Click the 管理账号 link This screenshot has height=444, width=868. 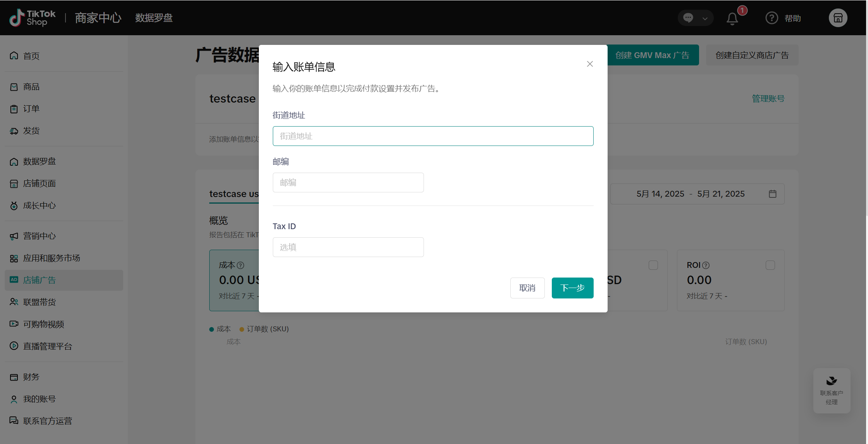[x=768, y=99]
